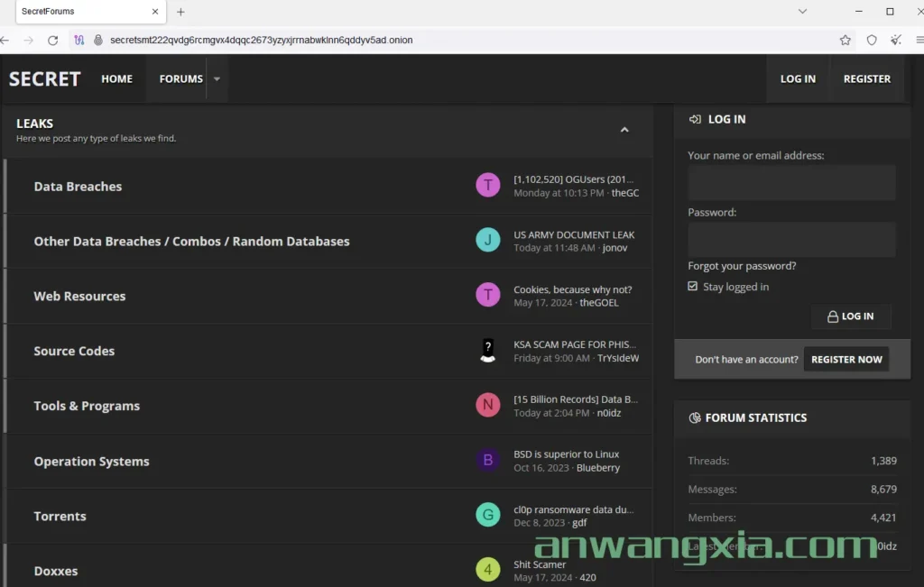The width and height of the screenshot is (924, 587).
Task: Open the 15 Billion Records thread link
Action: (575, 399)
